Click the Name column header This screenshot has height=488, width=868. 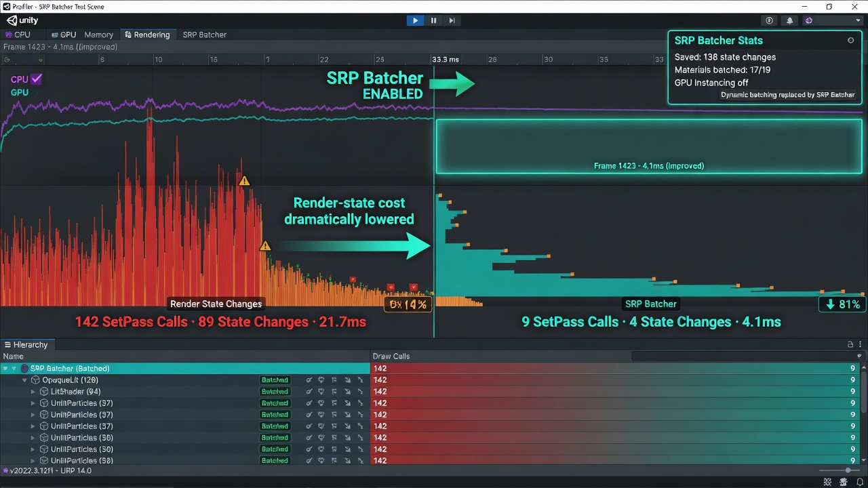[14, 357]
